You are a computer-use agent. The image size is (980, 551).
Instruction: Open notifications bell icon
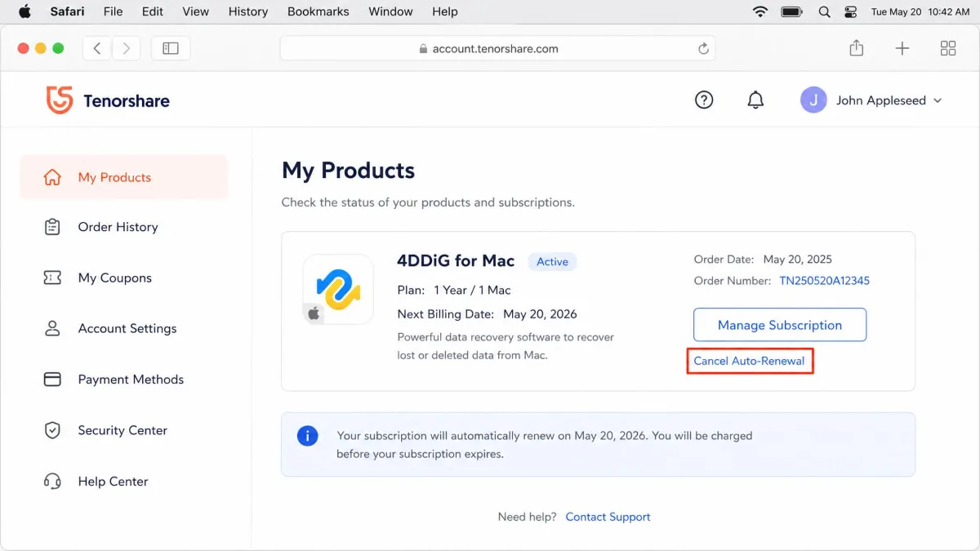pos(756,100)
